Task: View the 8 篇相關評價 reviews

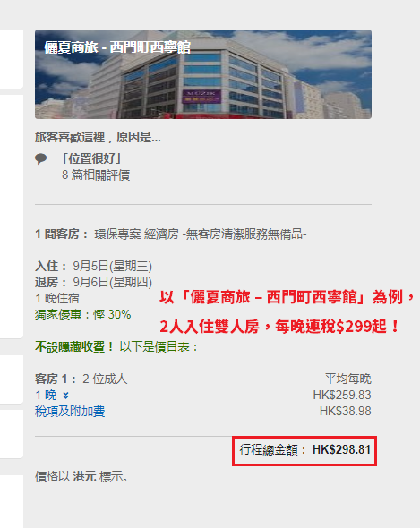Action: point(96,175)
